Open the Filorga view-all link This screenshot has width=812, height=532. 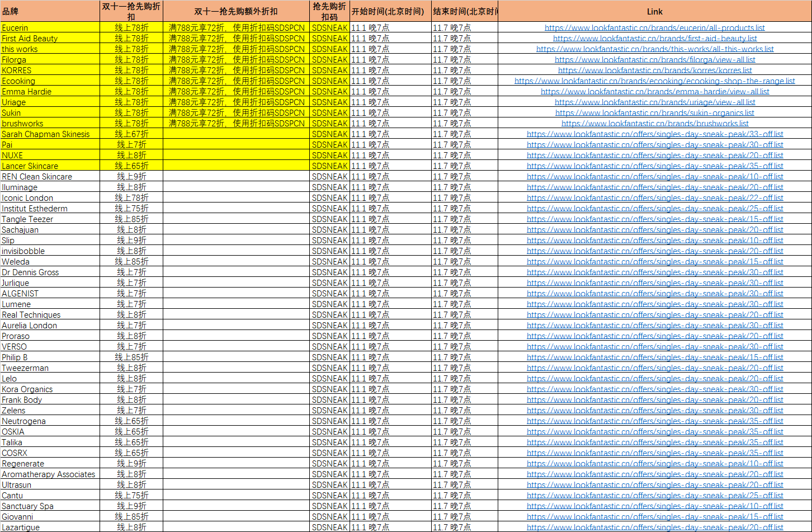(655, 59)
